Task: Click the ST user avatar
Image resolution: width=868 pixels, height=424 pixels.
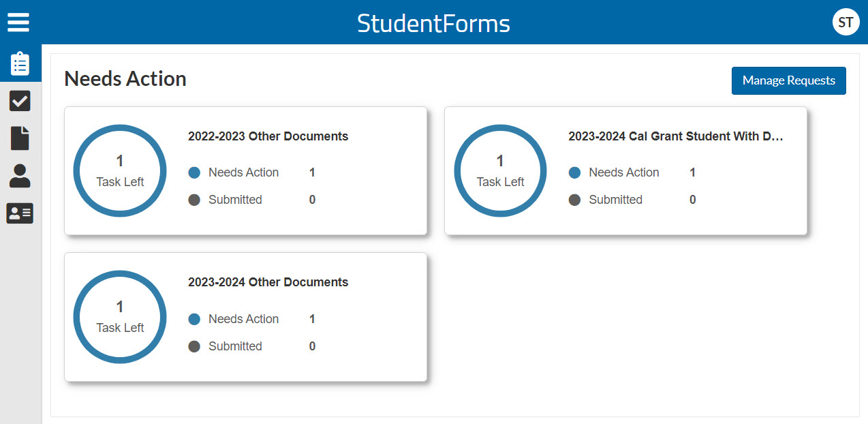Action: click(x=846, y=22)
